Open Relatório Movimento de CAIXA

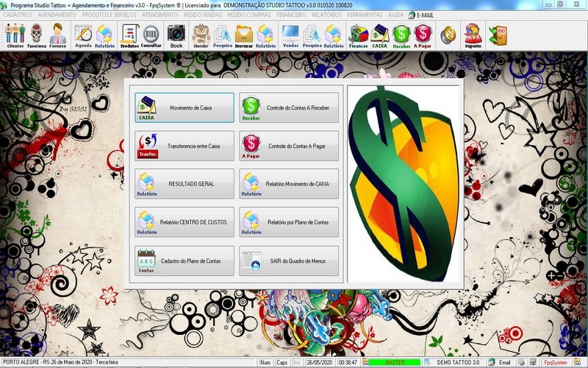tap(289, 184)
